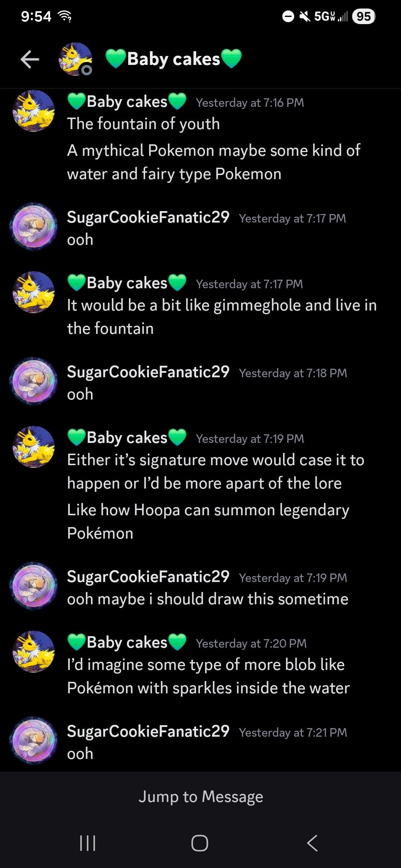Open SugarCookieFanatic29 username at 7:18 PM
401x868 pixels.
tap(148, 372)
